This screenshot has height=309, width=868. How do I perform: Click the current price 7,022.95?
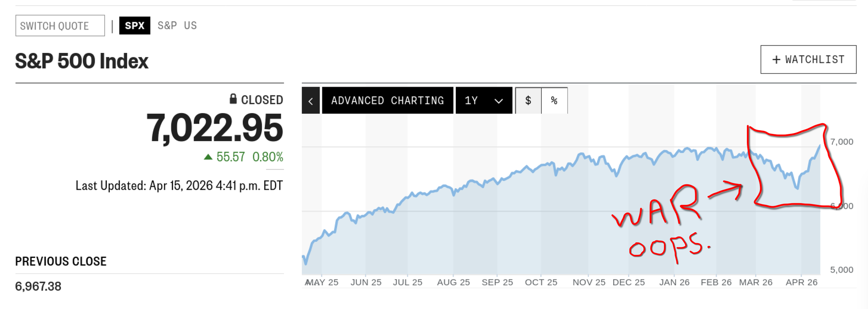tap(215, 128)
